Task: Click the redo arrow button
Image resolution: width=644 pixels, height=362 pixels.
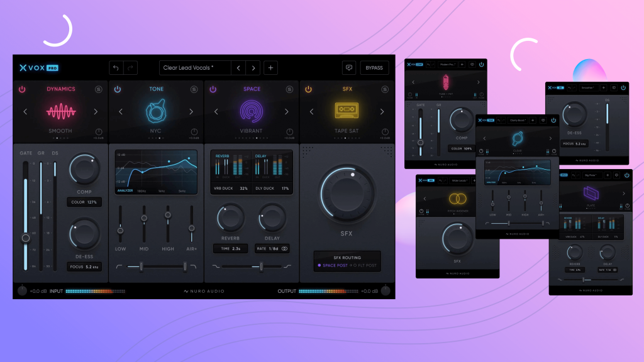Action: [131, 68]
